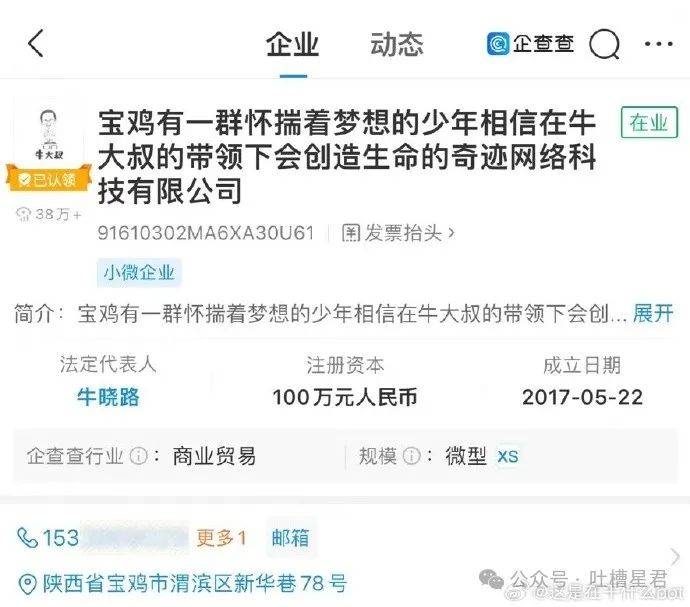Switch to the 动态 tab
Viewport: 690px width, 607px height.
397,44
